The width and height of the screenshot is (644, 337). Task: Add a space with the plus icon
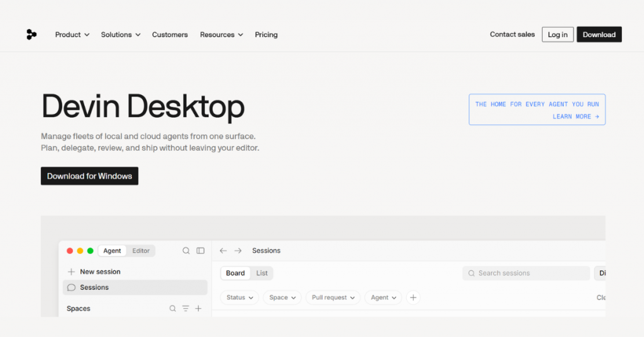(198, 308)
